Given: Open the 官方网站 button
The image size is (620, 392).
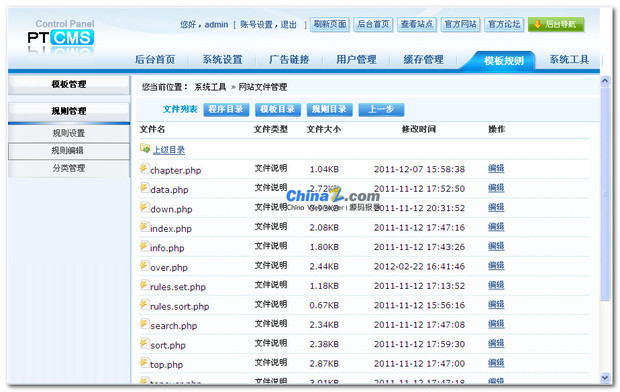Looking at the screenshot, I should tap(460, 25).
